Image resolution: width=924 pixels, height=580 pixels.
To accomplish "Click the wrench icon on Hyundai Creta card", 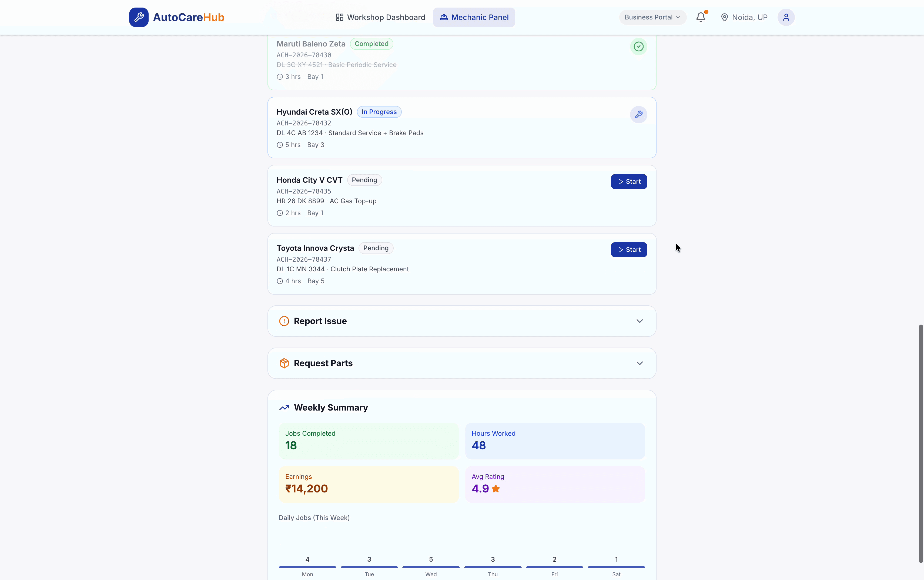I will (638, 114).
